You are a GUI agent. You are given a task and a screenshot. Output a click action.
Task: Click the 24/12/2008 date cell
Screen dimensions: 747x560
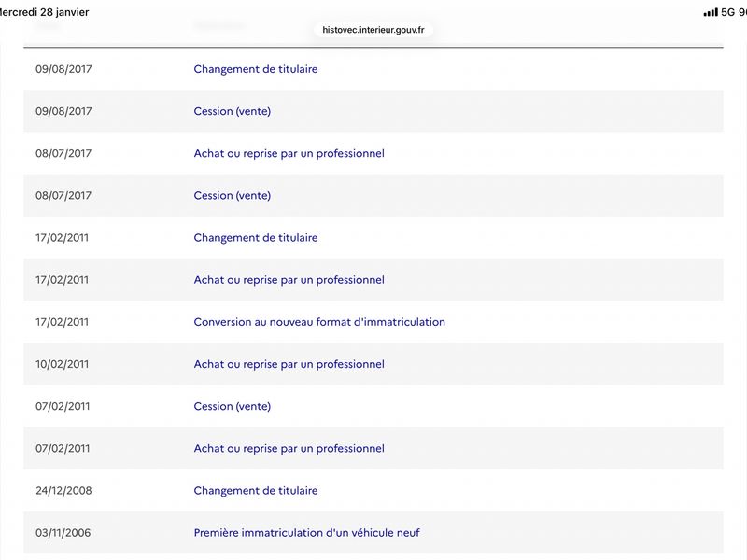click(63, 491)
